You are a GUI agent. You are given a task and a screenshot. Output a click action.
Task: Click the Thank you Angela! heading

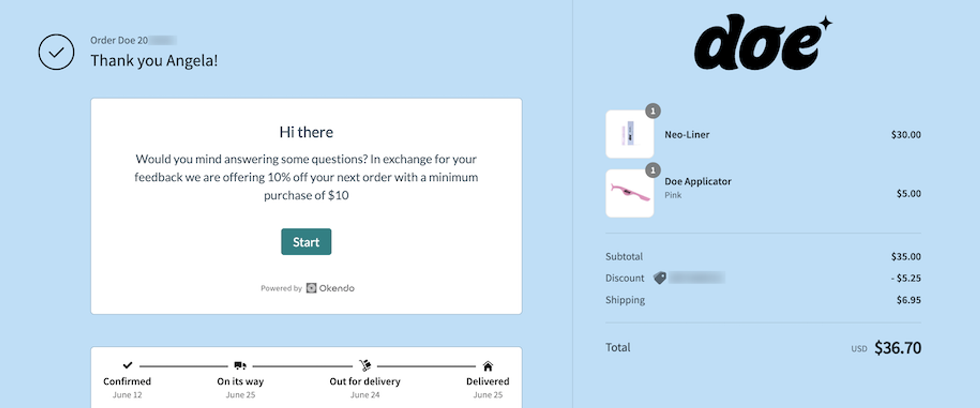tap(154, 61)
